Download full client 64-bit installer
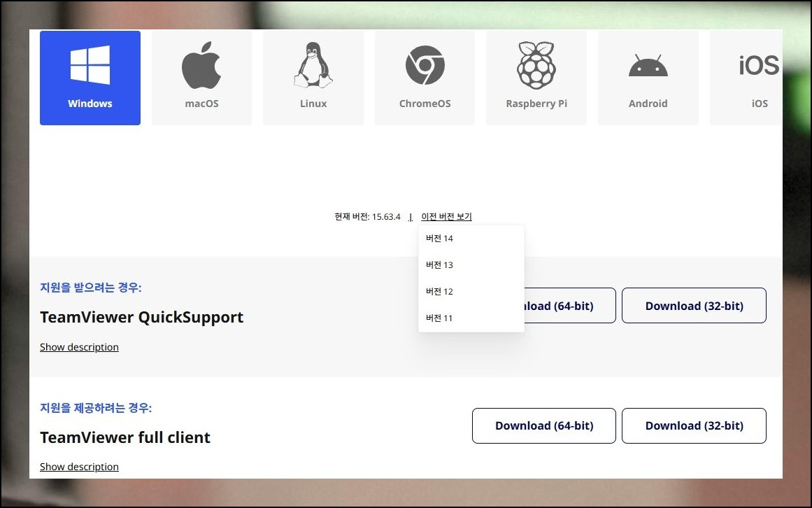The image size is (812, 508). pos(543,425)
